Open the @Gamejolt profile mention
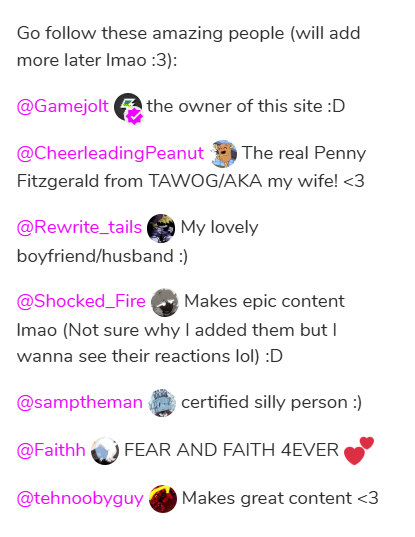 (x=63, y=106)
